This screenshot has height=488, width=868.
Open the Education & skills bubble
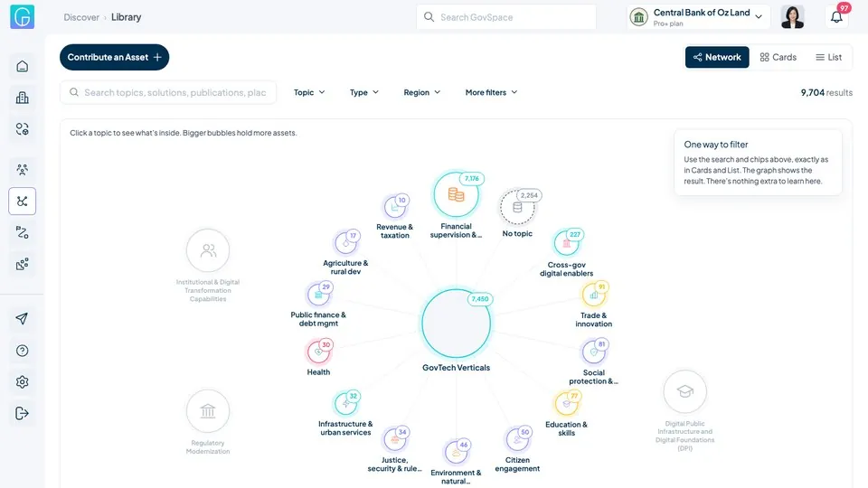tap(566, 404)
